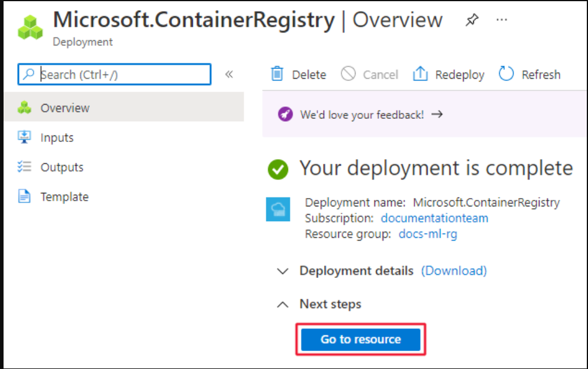Click the purple rocket feedback icon
The height and width of the screenshot is (369, 588).
tap(285, 114)
